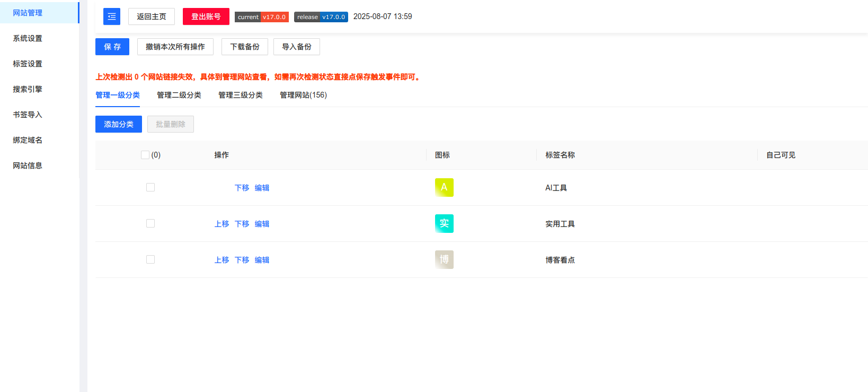Click the 自己可见 column header
Image resolution: width=868 pixels, height=392 pixels.
coord(781,155)
